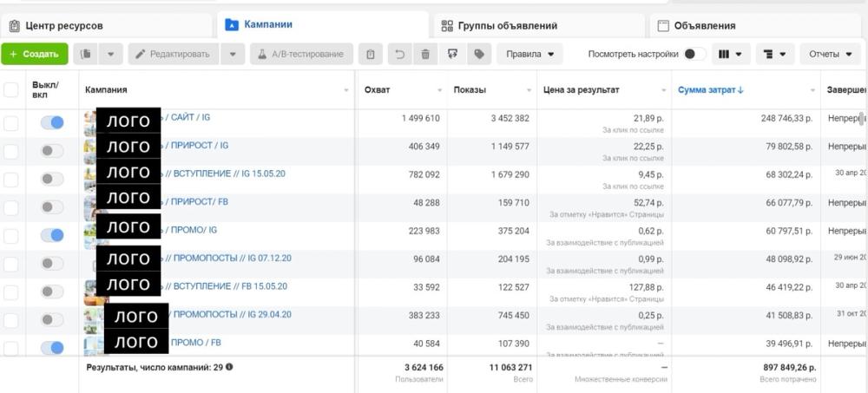Turn off the ПРОМО/ IG campaign toggle
The height and width of the screenshot is (393, 868).
point(52,235)
